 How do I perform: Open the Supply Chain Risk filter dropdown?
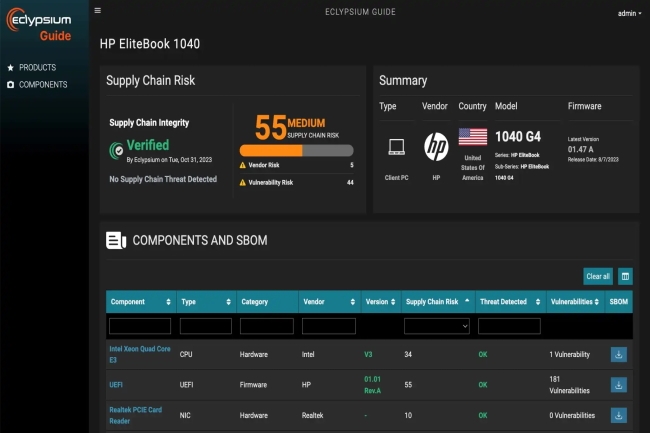[437, 326]
